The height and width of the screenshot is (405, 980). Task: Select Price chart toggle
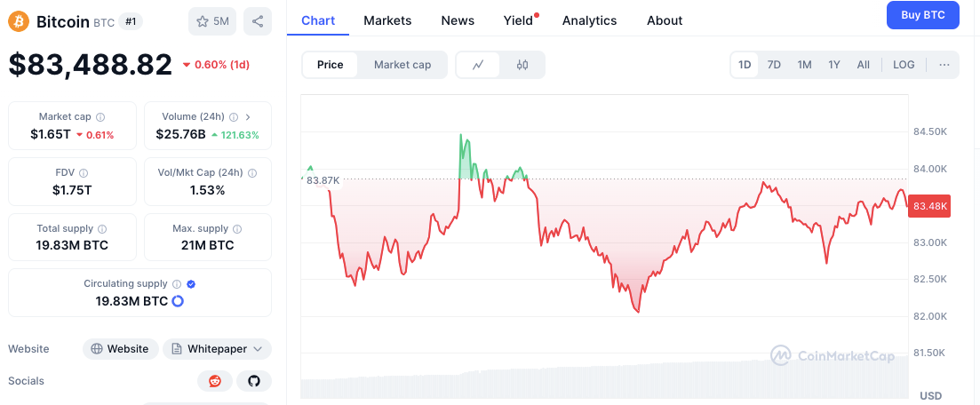330,65
